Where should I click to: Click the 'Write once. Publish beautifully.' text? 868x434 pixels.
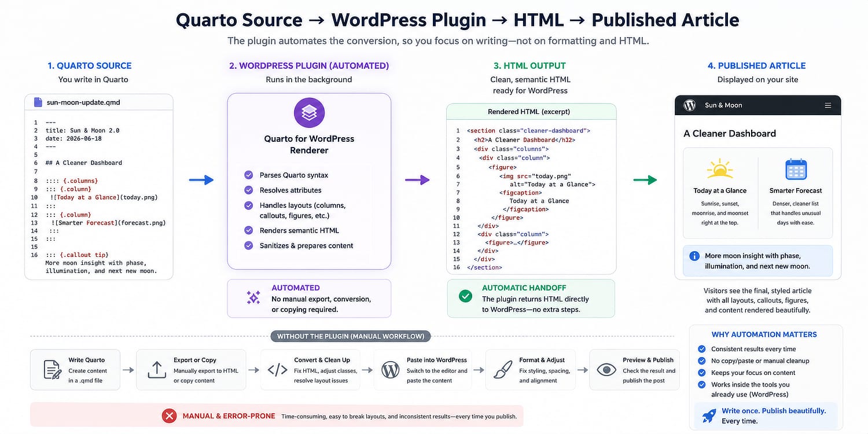click(774, 411)
